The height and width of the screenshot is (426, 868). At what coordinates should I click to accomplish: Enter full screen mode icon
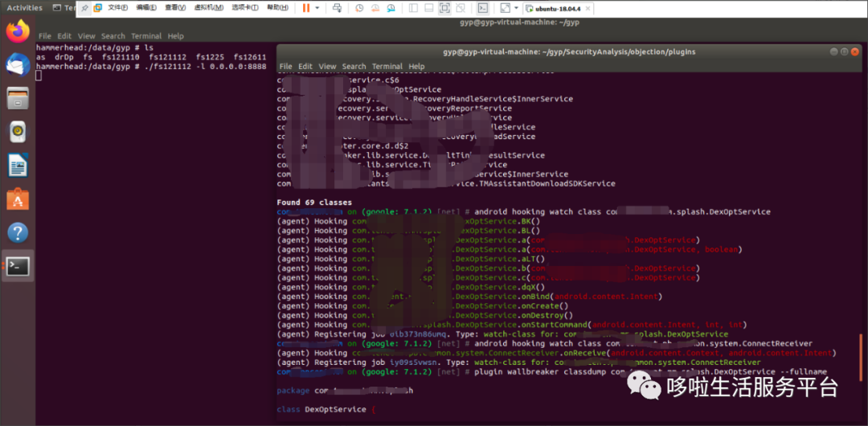tap(444, 8)
